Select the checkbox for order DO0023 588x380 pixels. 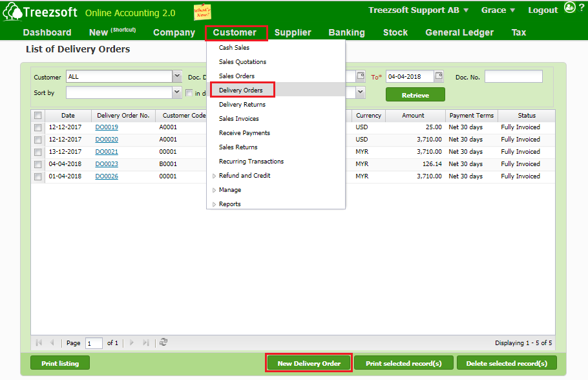[38, 164]
